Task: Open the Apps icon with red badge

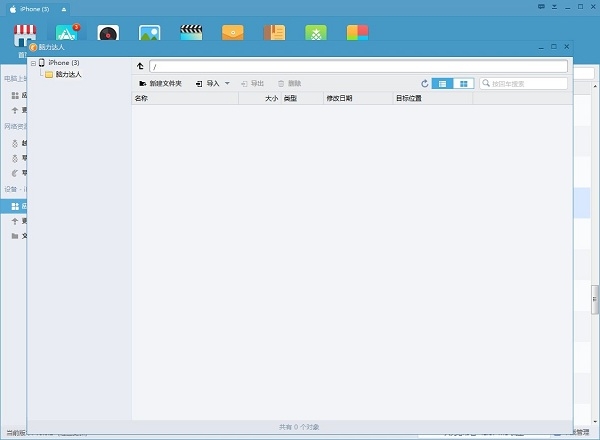Action: (67, 33)
